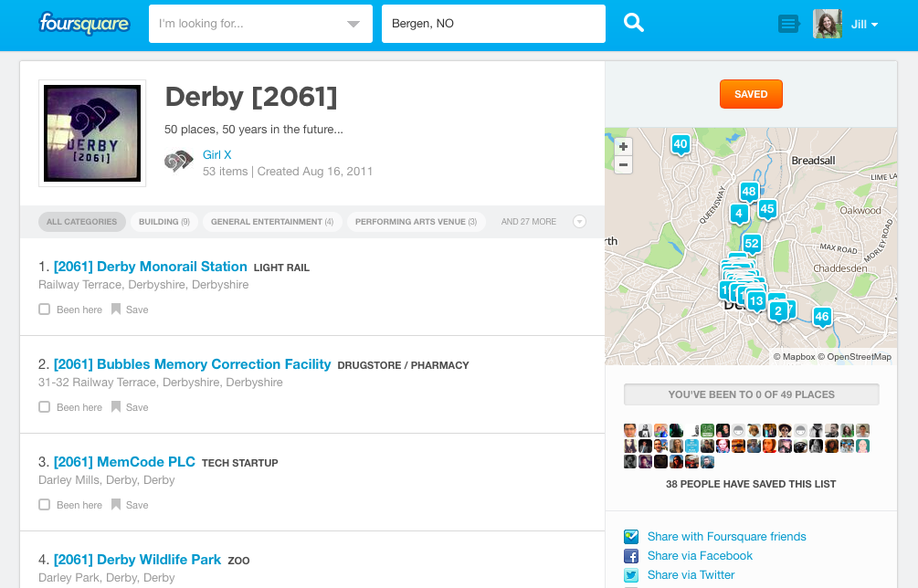Select map pin 48
Image resolution: width=918 pixels, height=588 pixels.
coord(749,193)
